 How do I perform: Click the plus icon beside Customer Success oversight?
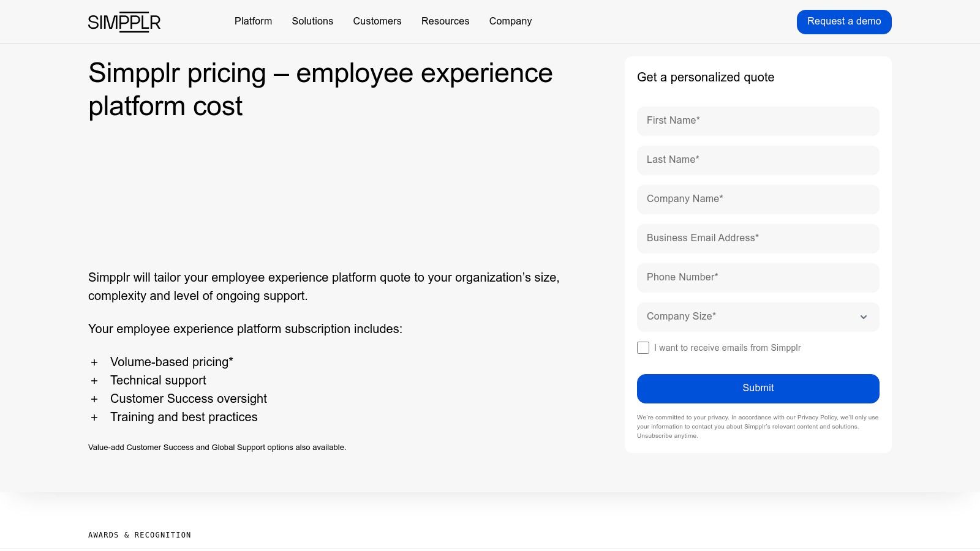click(94, 399)
